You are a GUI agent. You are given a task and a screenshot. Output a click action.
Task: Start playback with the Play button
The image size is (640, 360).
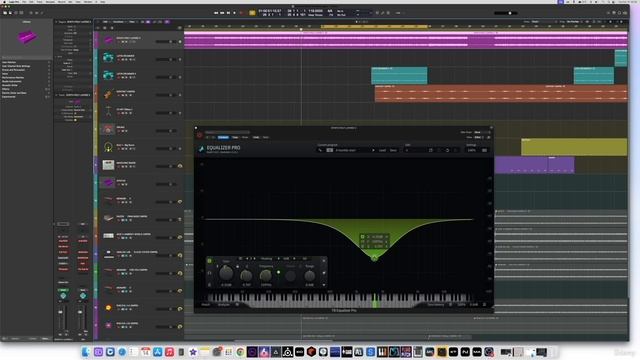point(234,13)
